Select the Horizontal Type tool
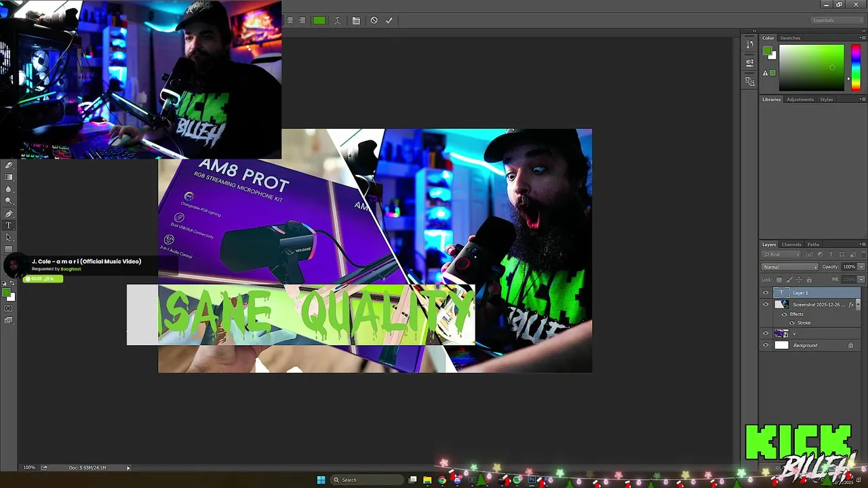 (x=9, y=225)
